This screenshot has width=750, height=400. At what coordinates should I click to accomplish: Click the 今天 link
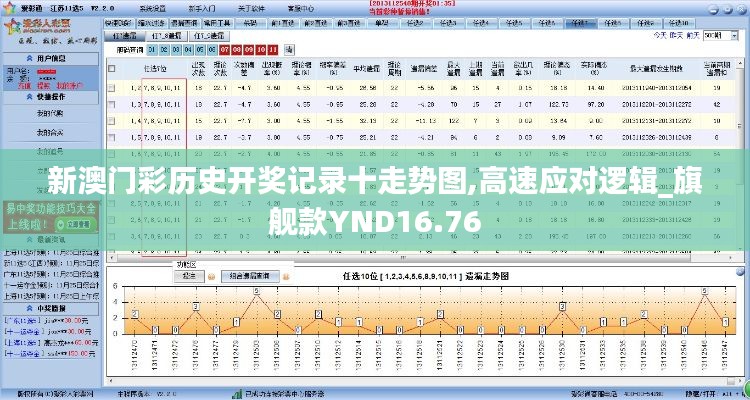tap(660, 36)
